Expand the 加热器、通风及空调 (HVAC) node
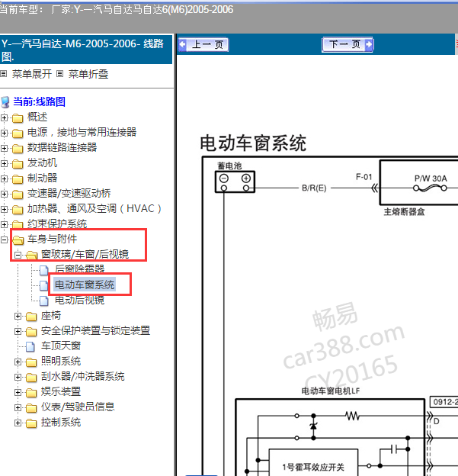 click(x=4, y=209)
